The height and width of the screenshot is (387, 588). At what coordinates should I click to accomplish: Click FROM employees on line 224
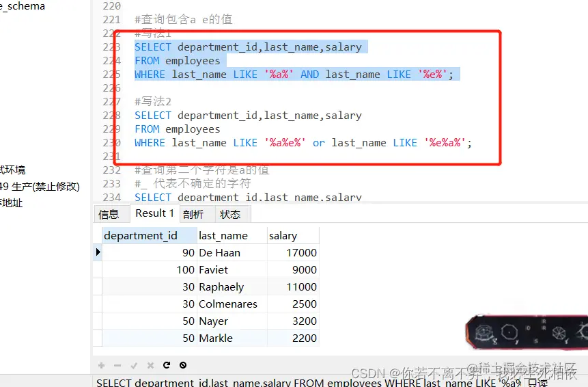178,61
